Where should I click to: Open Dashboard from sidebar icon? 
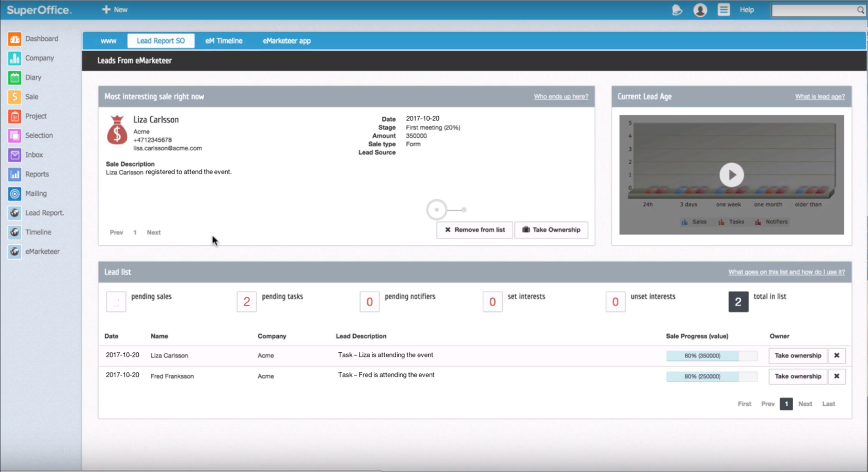coord(14,39)
